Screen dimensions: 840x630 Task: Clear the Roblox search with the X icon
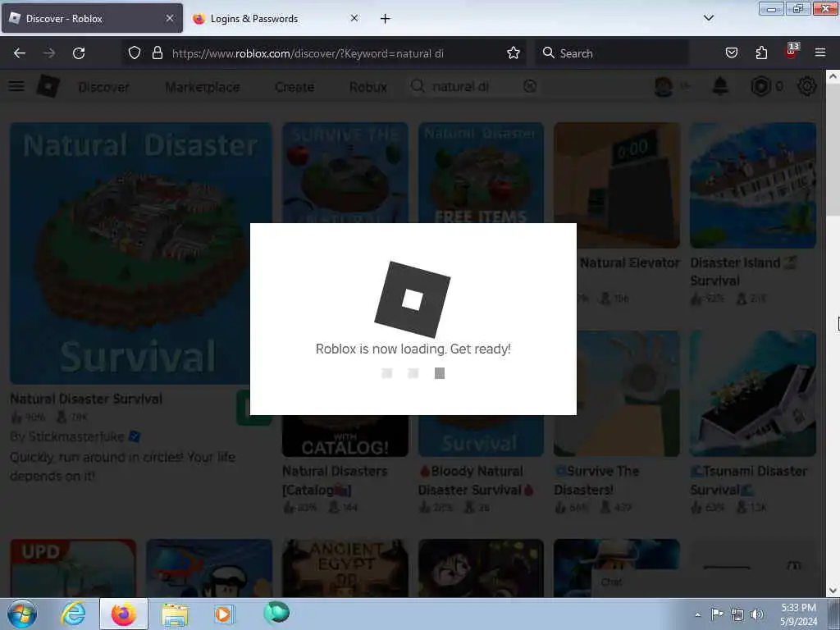(530, 86)
